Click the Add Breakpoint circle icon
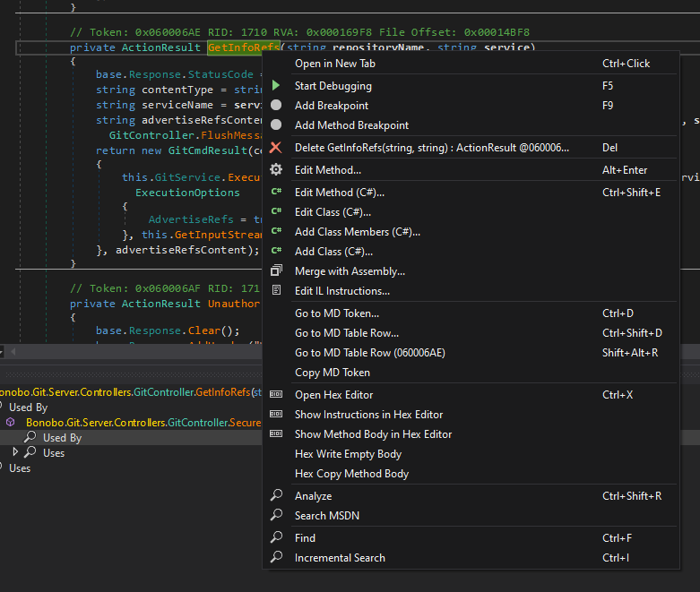This screenshot has width=700, height=592. click(x=276, y=106)
